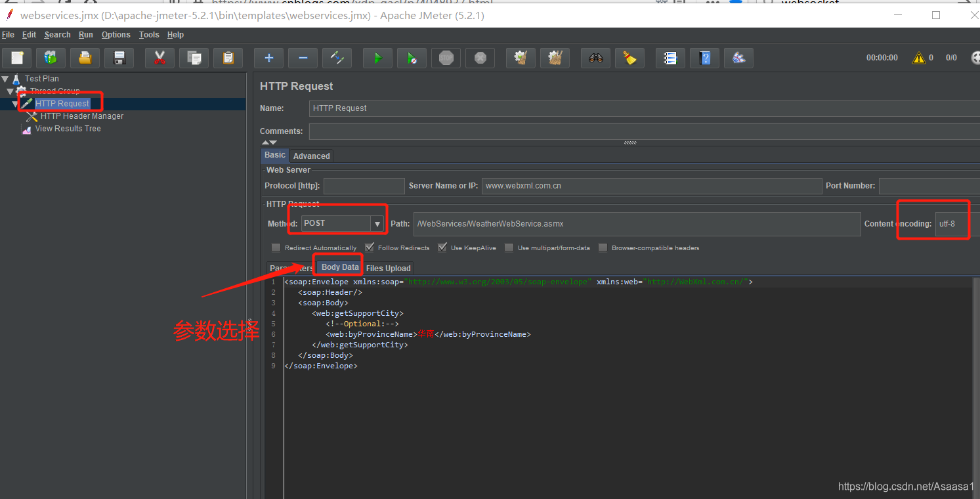This screenshot has height=499, width=980.
Task: Click the Protocol [http] field
Action: 364,186
